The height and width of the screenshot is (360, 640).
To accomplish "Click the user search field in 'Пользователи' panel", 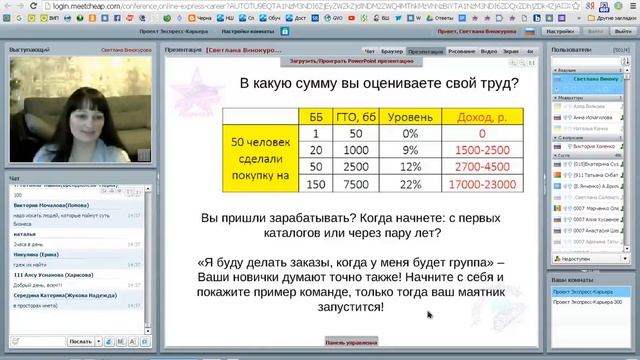I will tap(586, 61).
